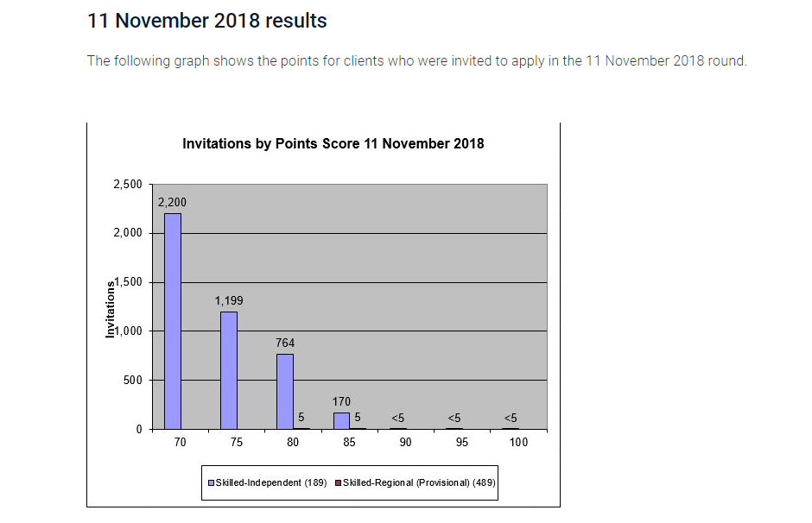Click the Skilled-Independent (189) legend color swatch

pyautogui.click(x=209, y=483)
